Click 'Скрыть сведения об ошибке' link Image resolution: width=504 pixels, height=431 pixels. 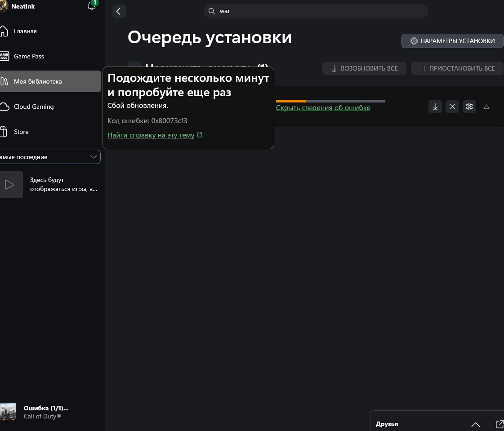(323, 108)
